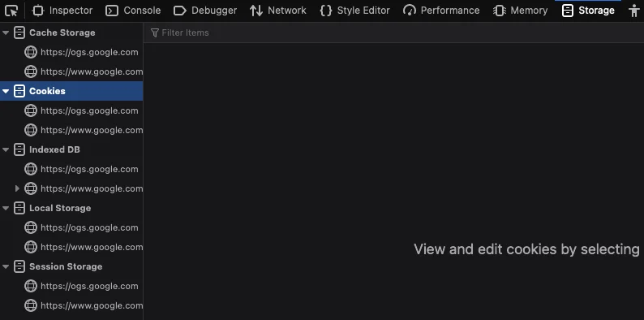Click the Cache Storage database icon
644x320 pixels.
click(19, 32)
